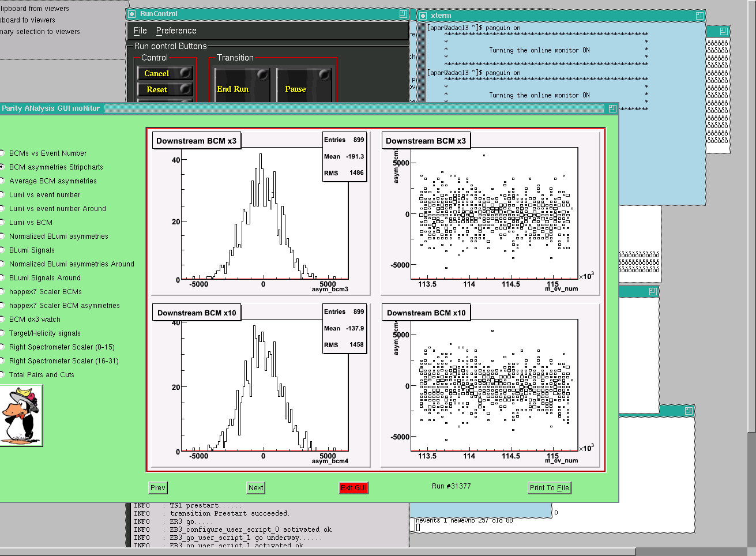
Task: Click asym_bcm4 axis label
Action: coord(330,461)
